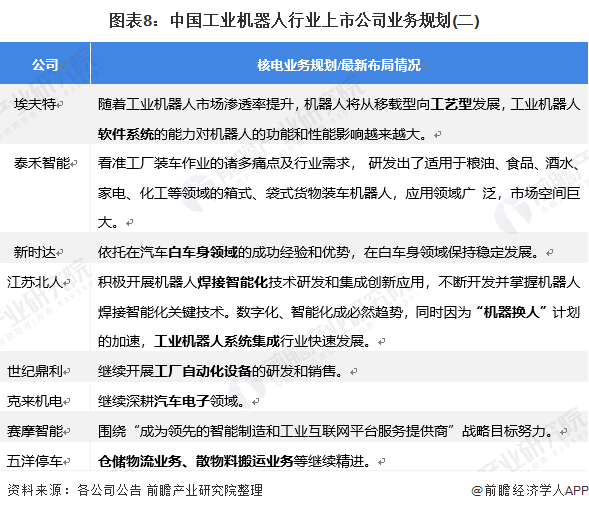Click bold text 焊接智能化 in 江苏北人 row

point(232,282)
